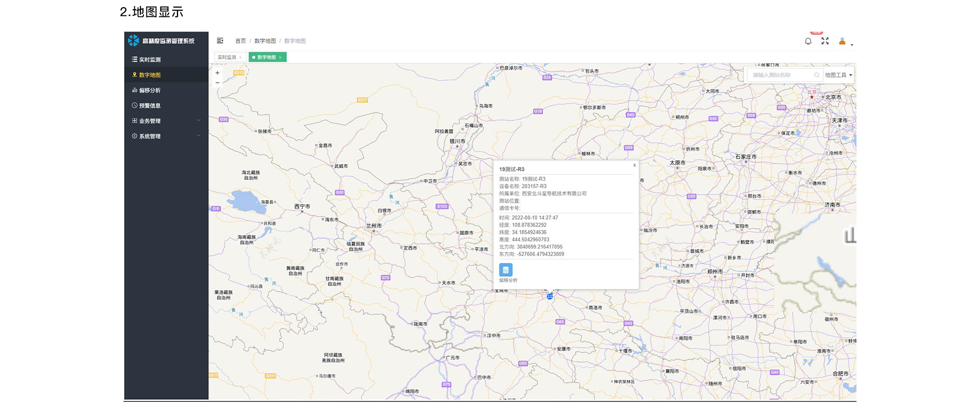This screenshot has width=980, height=410.
Task: Zoom in on the map
Action: [x=217, y=73]
